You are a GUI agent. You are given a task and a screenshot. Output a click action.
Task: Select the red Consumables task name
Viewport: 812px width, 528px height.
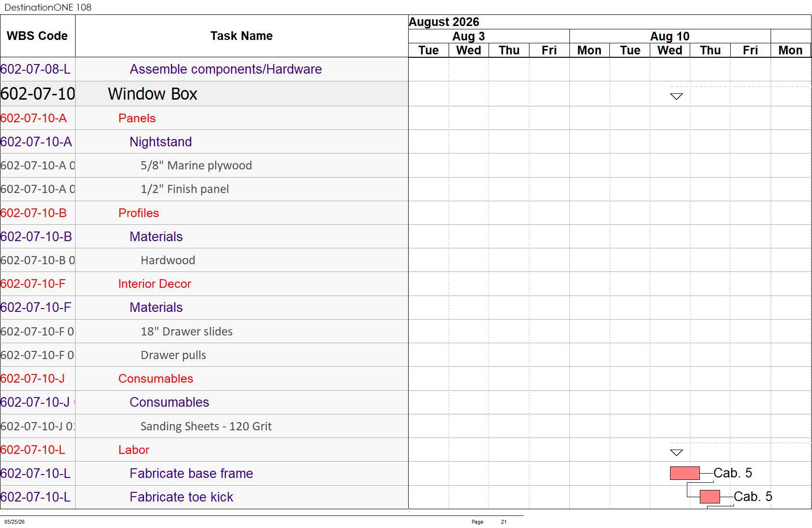point(155,379)
